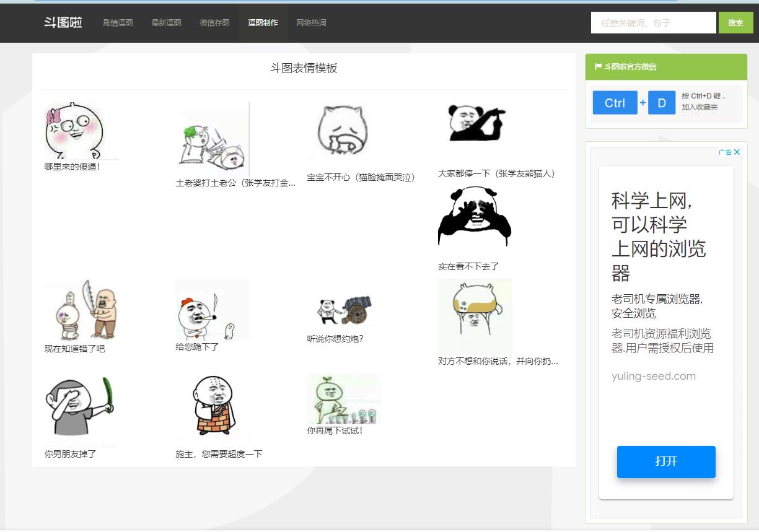Image resolution: width=759 pixels, height=532 pixels.
Task: Click the 斗图啦官方微信 sidebar header
Action: 666,67
